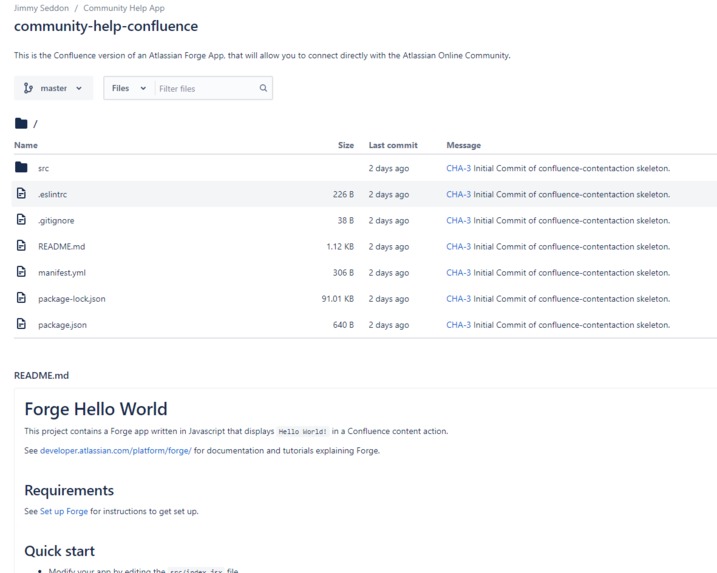Image resolution: width=717 pixels, height=573 pixels.
Task: Click the Filter files input field
Action: pos(208,88)
